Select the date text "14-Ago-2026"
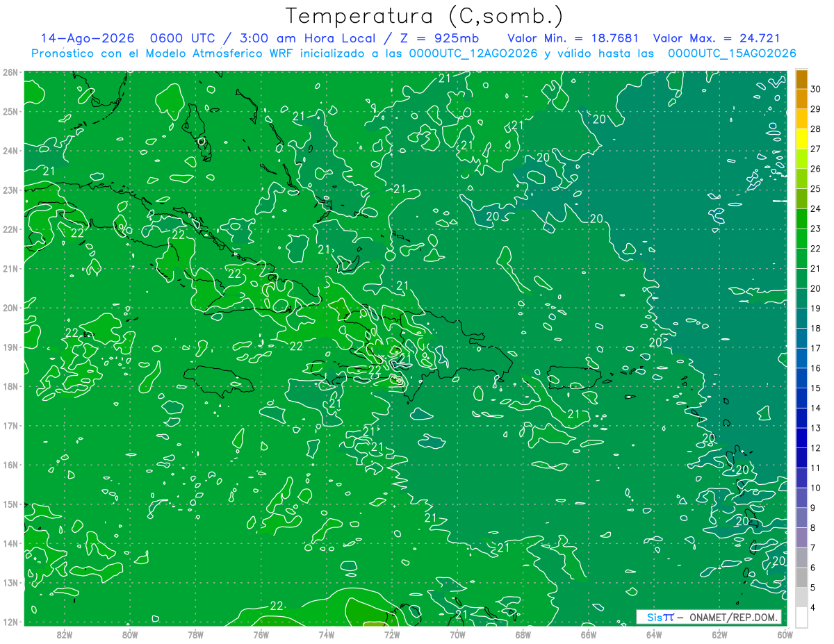This screenshot has height=644, width=834. pyautogui.click(x=88, y=38)
